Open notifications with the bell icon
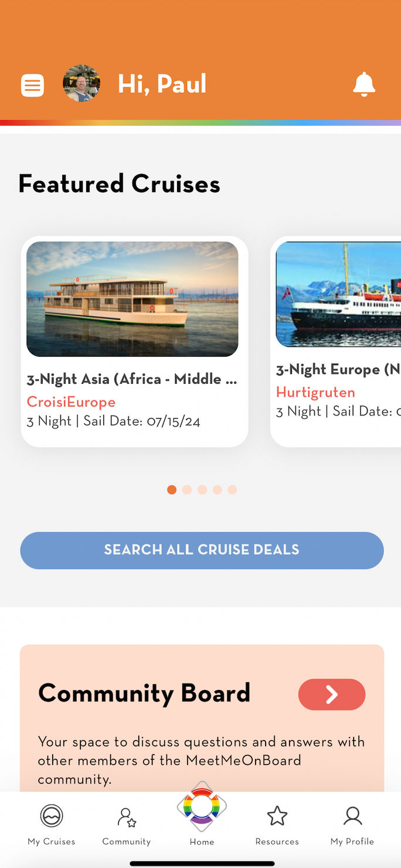 coord(364,84)
